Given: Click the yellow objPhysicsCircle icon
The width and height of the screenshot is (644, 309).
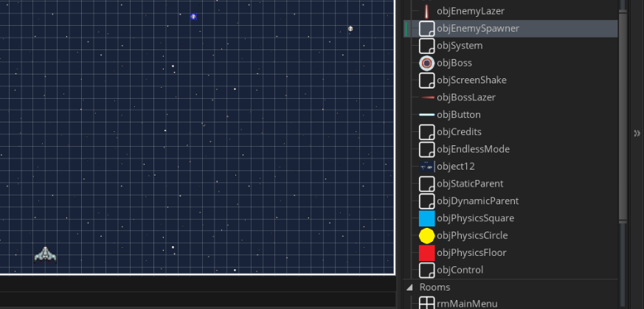Looking at the screenshot, I should tap(426, 235).
